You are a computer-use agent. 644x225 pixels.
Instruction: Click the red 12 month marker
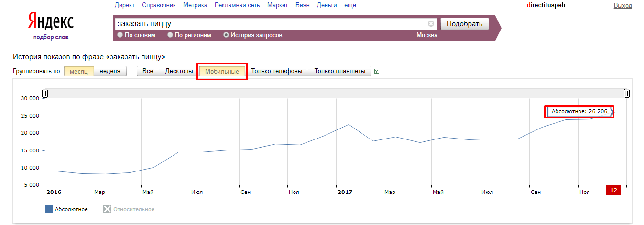coord(613,191)
